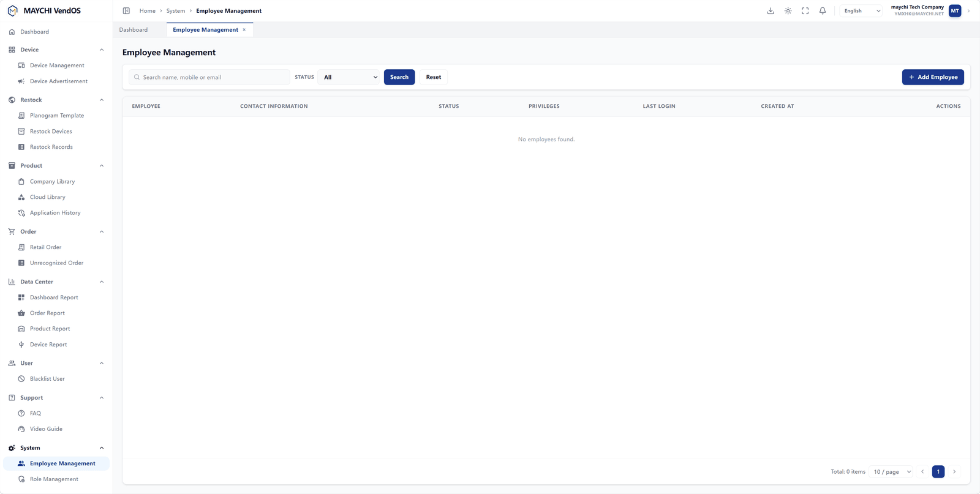The height and width of the screenshot is (494, 980).
Task: Open notifications bell icon
Action: (823, 11)
